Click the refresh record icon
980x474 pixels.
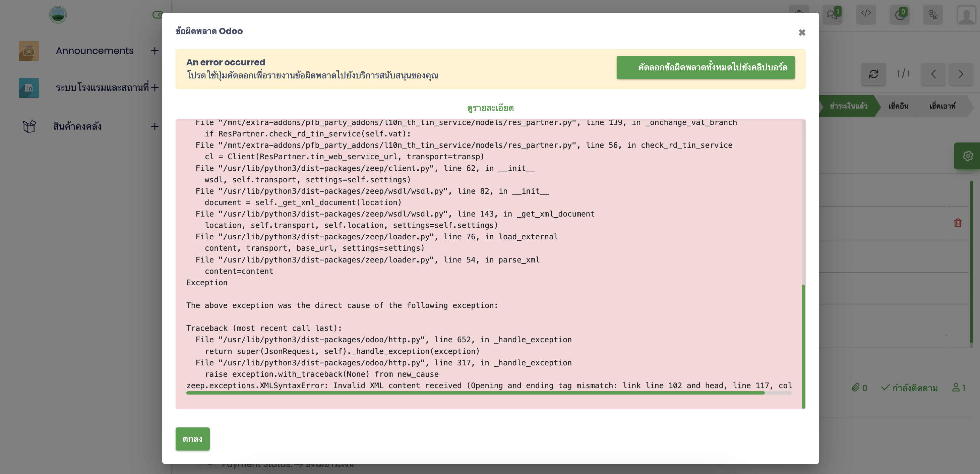point(873,74)
